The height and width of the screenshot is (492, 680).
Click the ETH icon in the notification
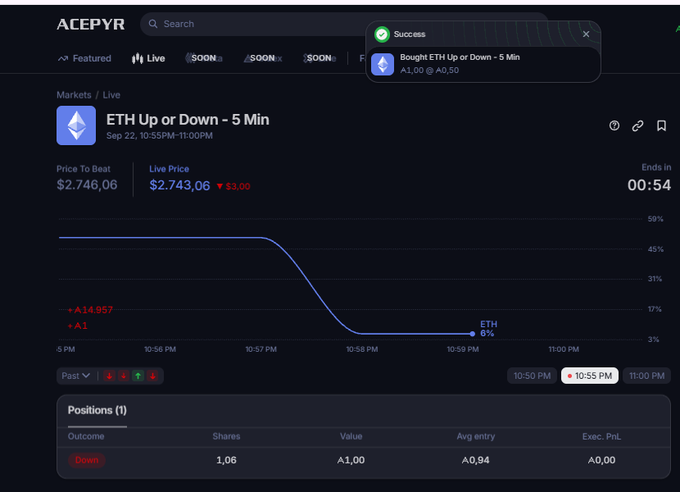382,64
